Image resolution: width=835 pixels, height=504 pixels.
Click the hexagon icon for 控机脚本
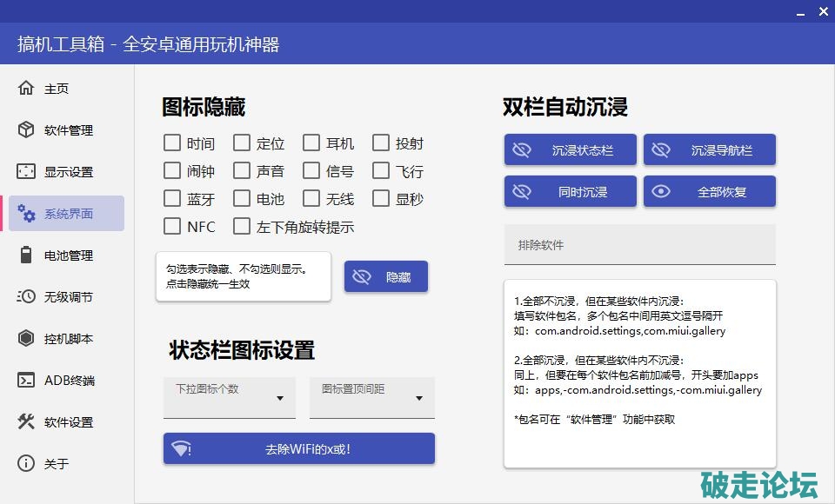click(26, 338)
